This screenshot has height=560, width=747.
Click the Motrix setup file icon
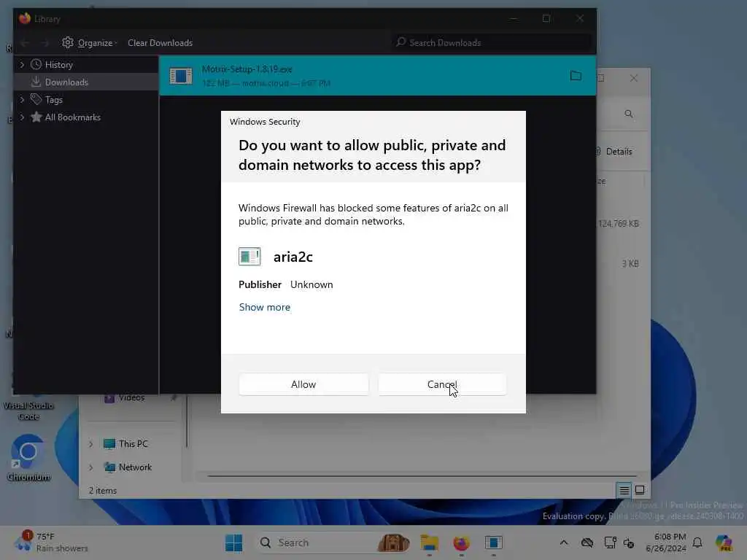[181, 76]
